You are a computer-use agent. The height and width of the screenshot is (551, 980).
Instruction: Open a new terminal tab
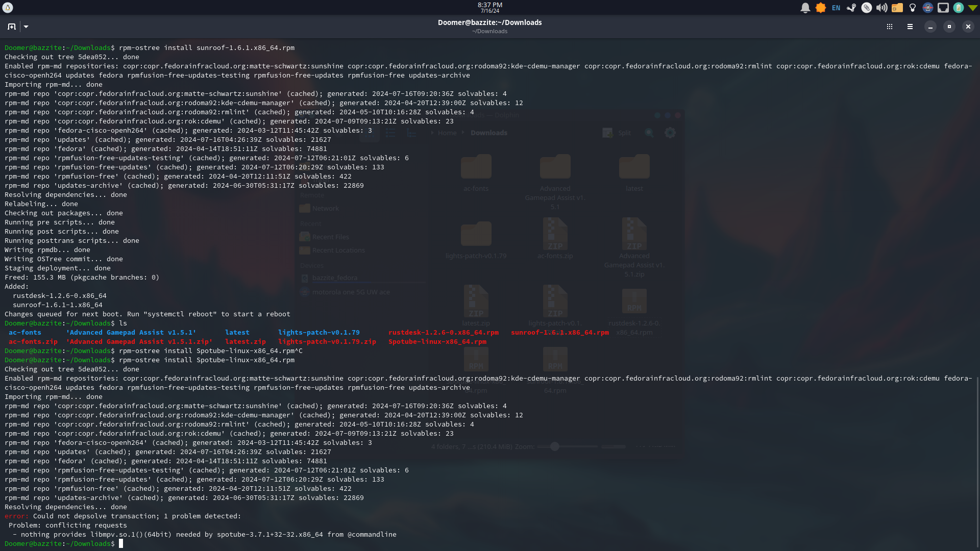[12, 27]
